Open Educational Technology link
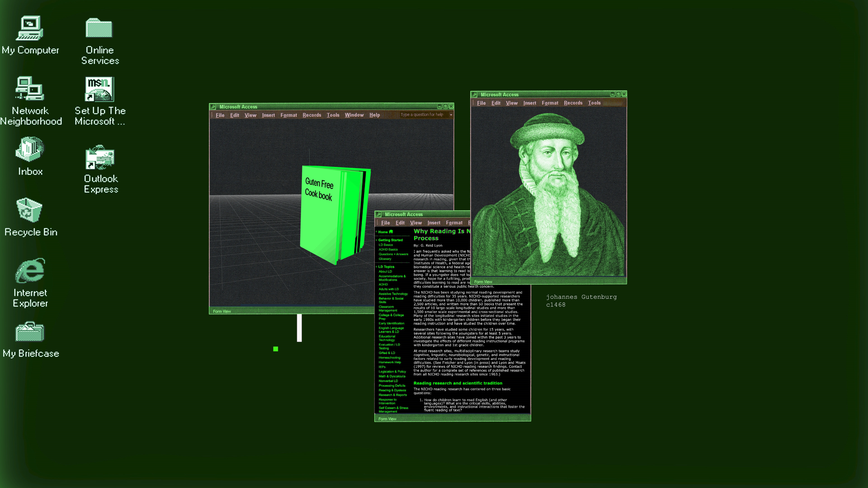Image resolution: width=868 pixels, height=488 pixels. 387,338
